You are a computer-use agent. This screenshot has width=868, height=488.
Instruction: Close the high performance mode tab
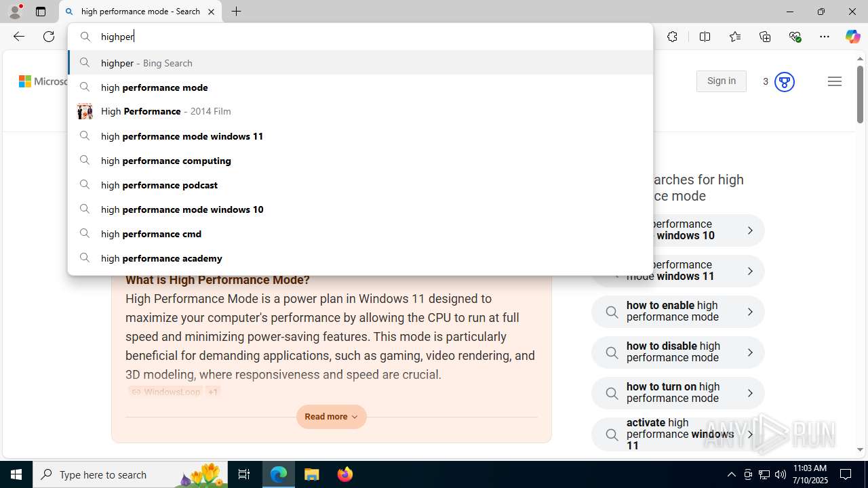pyautogui.click(x=211, y=12)
